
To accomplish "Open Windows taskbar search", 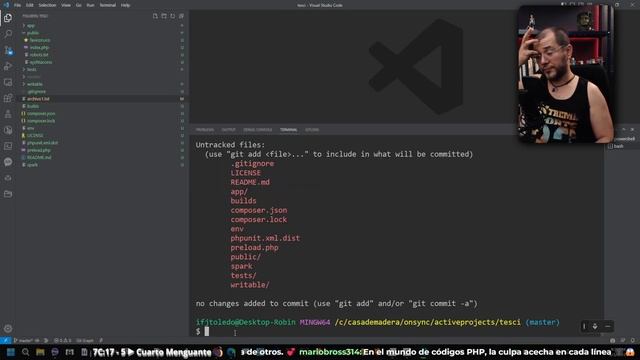I will click(25, 352).
